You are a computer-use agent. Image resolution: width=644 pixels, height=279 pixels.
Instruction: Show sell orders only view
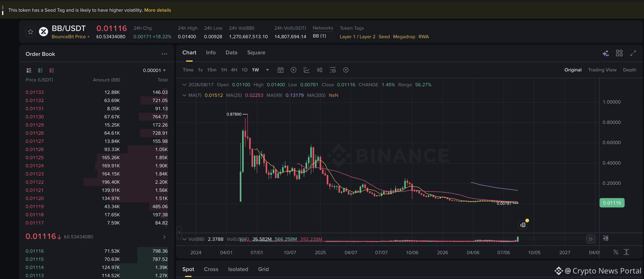coord(52,70)
